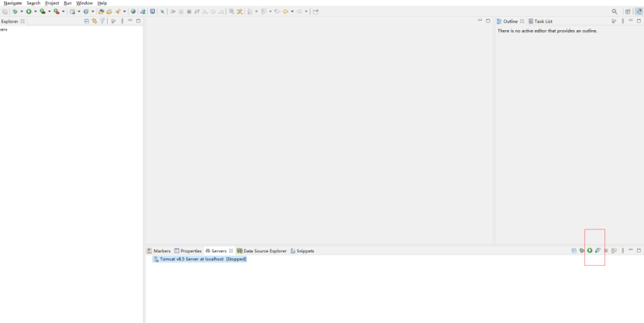Click the Servers panel view menu icon

point(622,250)
